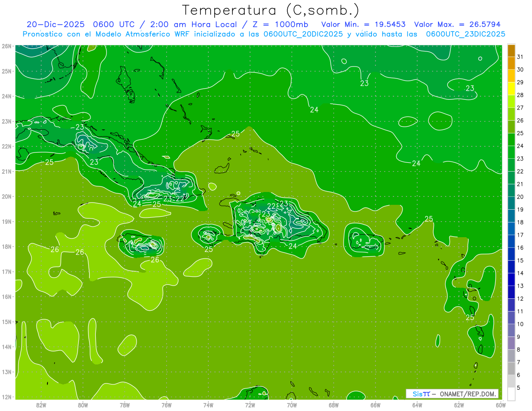Image resolution: width=532 pixels, height=411 pixels.
Task: Click color scale label "11"
Action: point(520,311)
